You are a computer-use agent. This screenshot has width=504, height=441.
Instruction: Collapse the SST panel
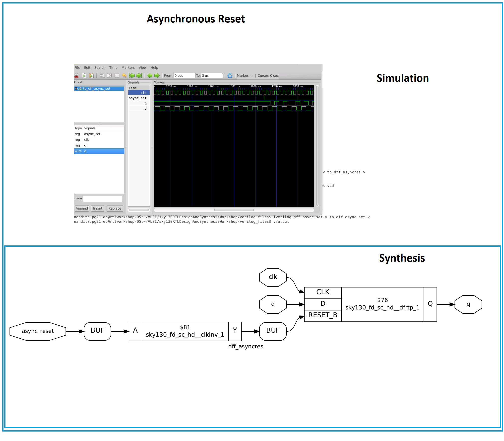point(75,82)
